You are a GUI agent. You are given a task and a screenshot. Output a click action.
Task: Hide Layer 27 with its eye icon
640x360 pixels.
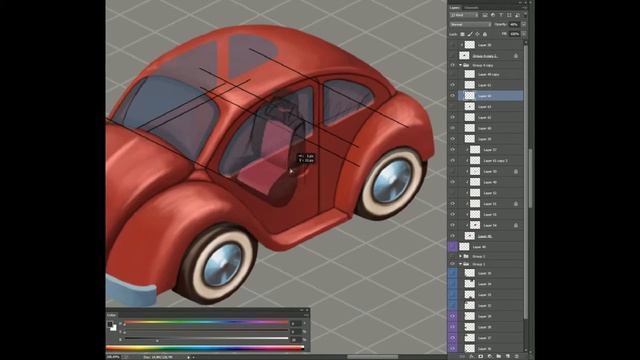[453, 338]
